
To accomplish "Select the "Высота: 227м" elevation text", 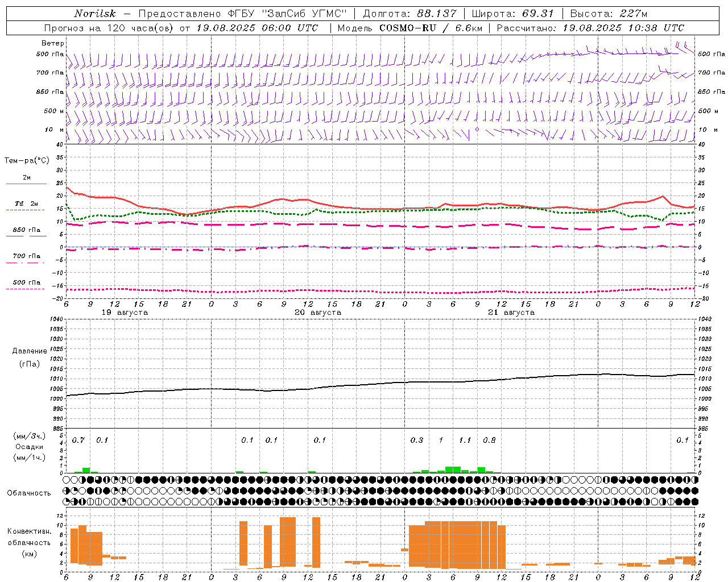I will click(609, 14).
